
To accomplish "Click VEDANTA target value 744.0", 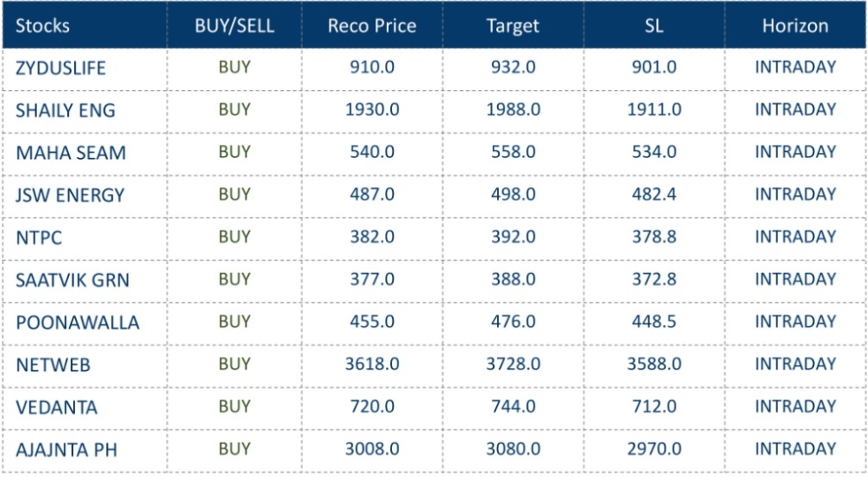I will (x=513, y=406).
